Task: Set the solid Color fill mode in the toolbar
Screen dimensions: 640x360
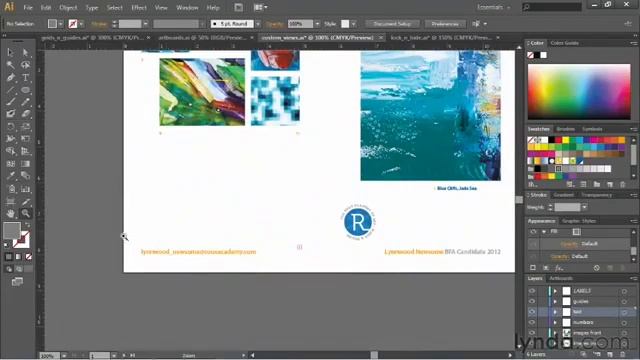Action: 9,257
